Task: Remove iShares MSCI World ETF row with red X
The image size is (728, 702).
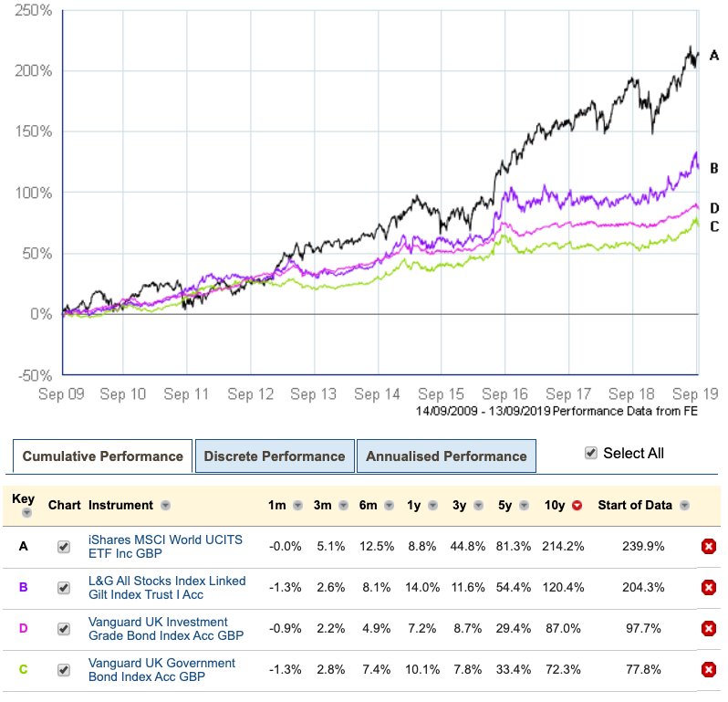Action: (x=708, y=547)
